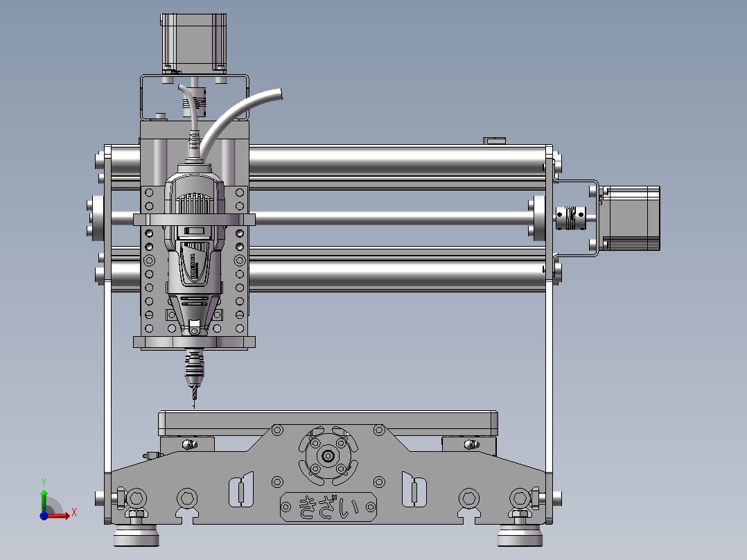Viewport: 747px width, 560px height.
Task: Select the shaft coupling beside the right motor
Action: 571,218
